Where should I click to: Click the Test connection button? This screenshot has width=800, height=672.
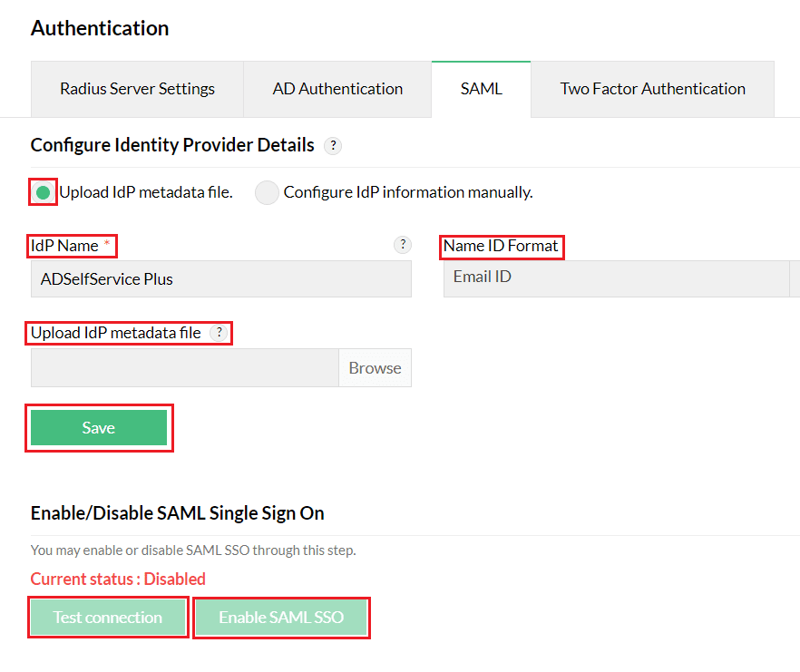108,618
